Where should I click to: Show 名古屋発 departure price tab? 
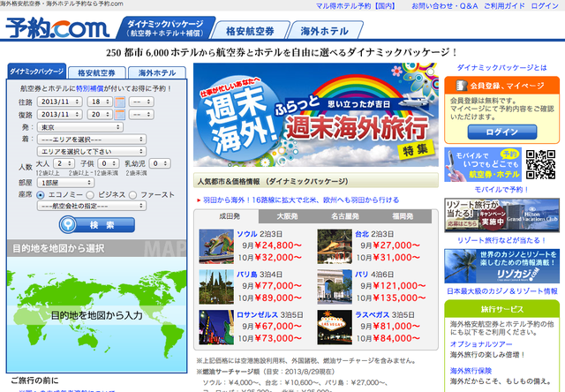point(345,216)
